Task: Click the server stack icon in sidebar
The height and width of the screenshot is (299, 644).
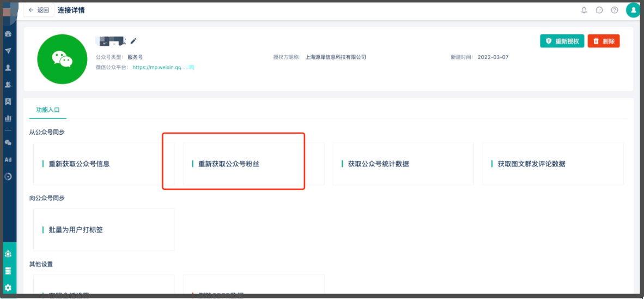Action: (8, 271)
